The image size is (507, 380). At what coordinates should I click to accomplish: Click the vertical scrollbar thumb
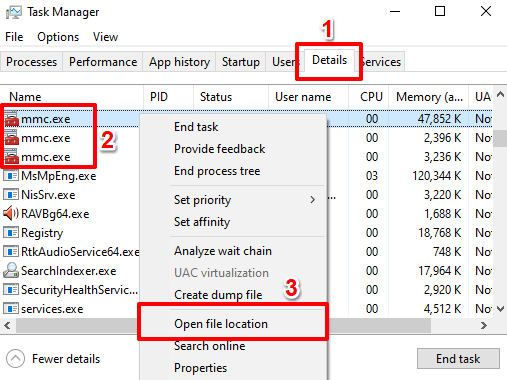click(500, 138)
